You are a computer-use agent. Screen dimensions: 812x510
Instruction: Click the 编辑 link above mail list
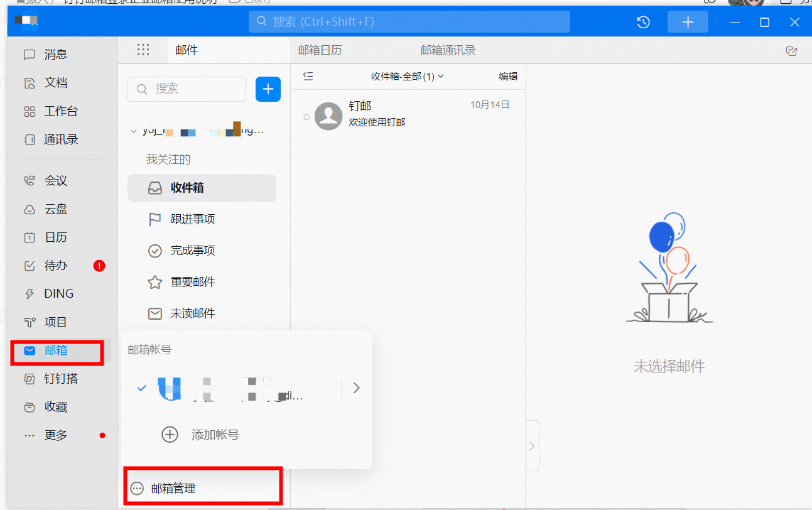[508, 76]
